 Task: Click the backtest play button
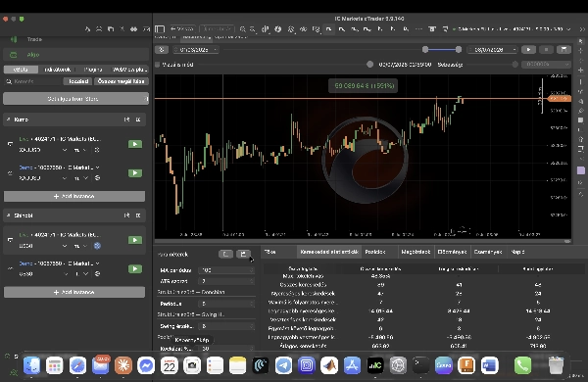[x=529, y=50]
